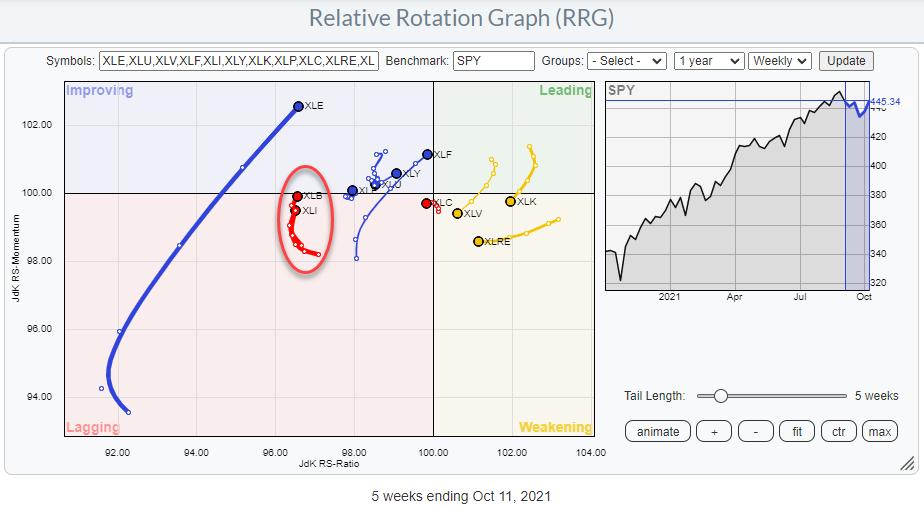Image resolution: width=924 pixels, height=509 pixels.
Task: Click the XLC red data point
Action: click(x=426, y=203)
